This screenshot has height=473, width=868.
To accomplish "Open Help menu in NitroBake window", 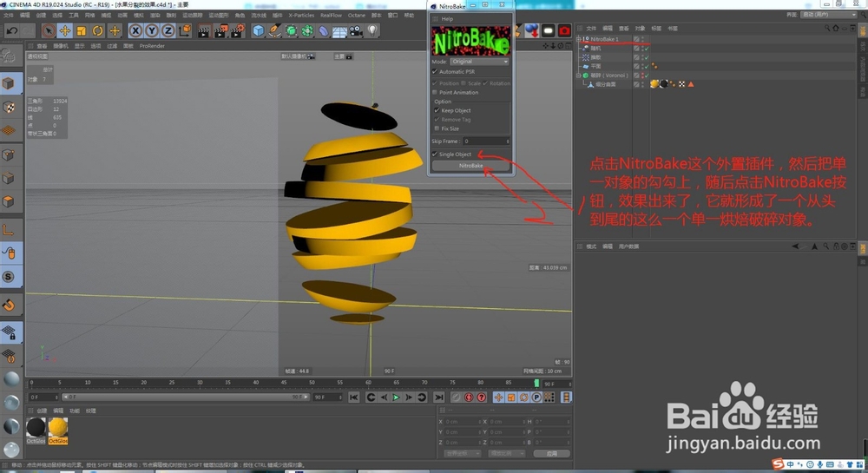I will (x=447, y=19).
